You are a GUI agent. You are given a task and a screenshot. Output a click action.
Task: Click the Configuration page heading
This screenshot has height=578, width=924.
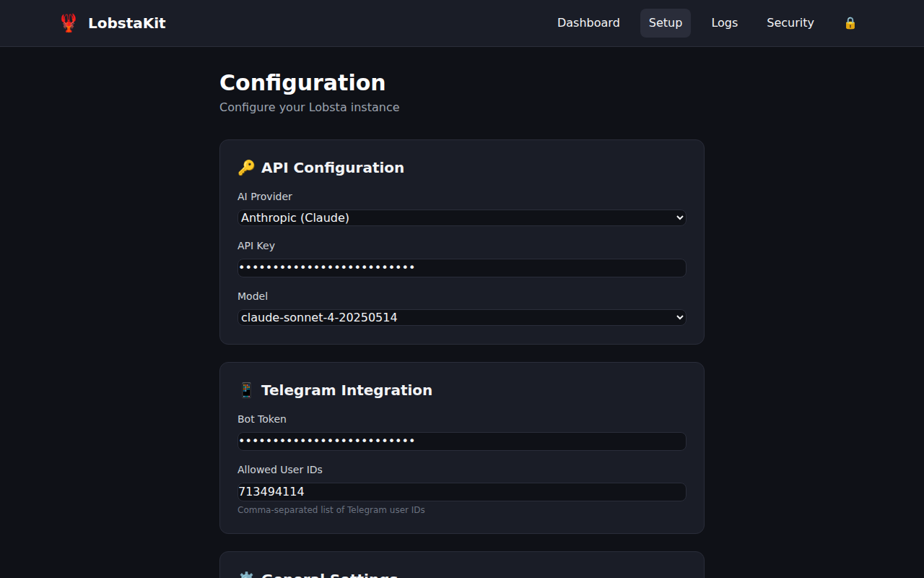click(302, 82)
